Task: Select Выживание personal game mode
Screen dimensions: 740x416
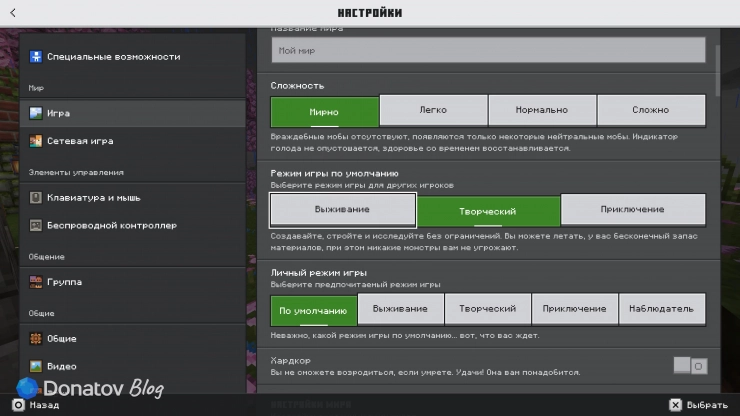Action: point(400,309)
